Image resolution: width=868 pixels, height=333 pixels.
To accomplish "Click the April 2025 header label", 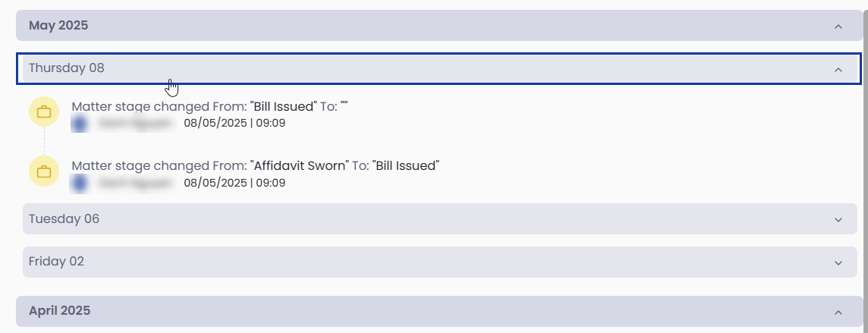I will point(59,311).
